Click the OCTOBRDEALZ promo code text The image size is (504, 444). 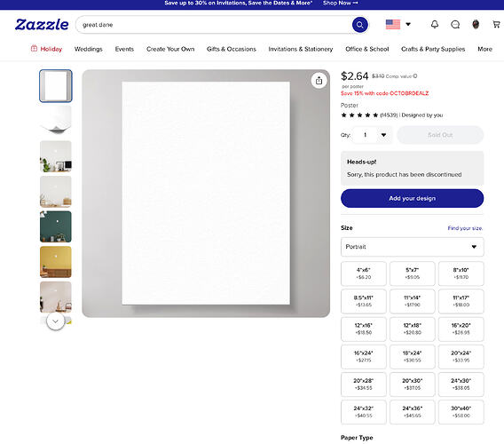click(x=409, y=93)
